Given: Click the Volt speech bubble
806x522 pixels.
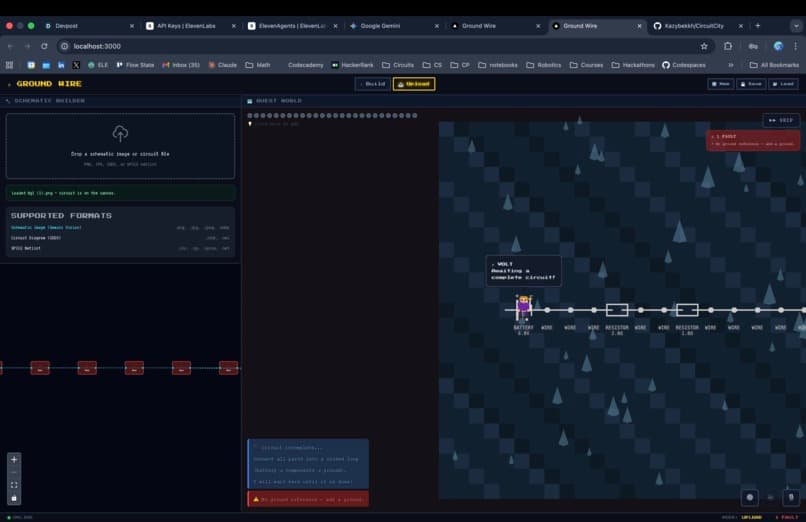Looking at the screenshot, I should pos(523,270).
